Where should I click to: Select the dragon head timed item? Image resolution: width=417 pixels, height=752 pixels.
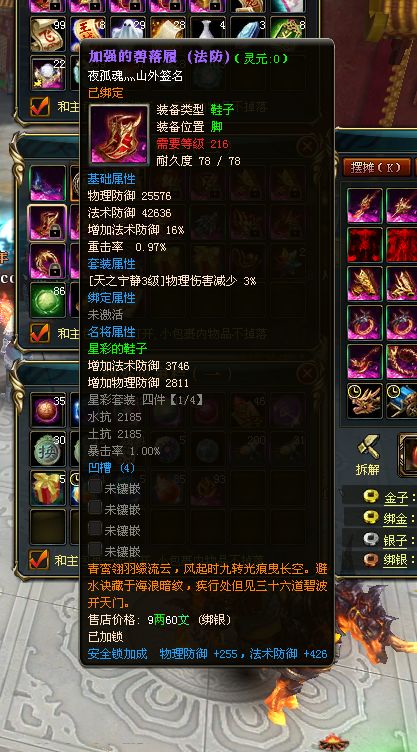pos(365,400)
